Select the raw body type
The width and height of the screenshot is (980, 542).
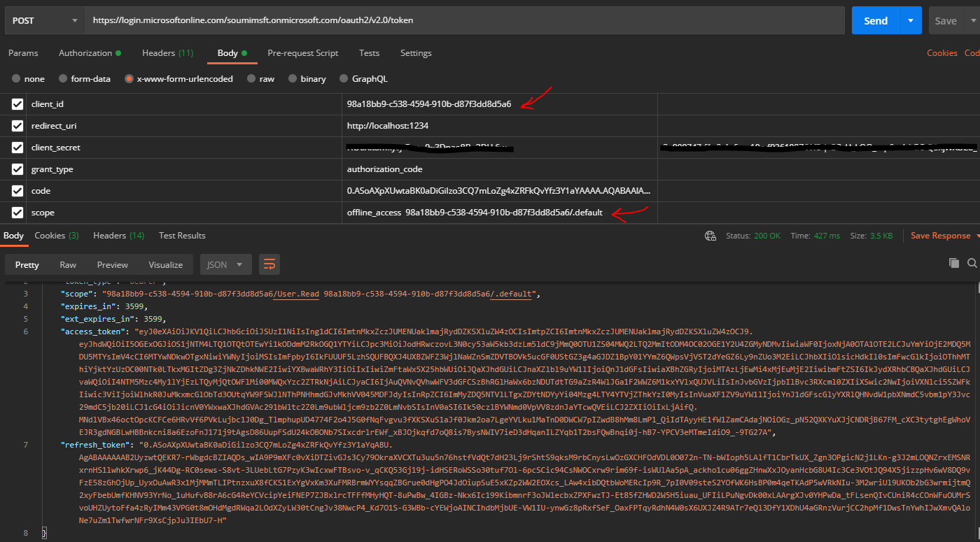point(260,79)
